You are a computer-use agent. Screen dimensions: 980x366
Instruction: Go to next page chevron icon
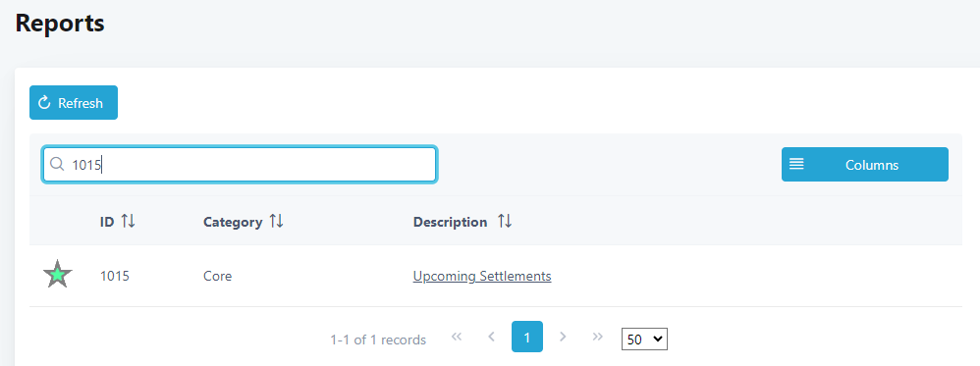pyautogui.click(x=563, y=338)
